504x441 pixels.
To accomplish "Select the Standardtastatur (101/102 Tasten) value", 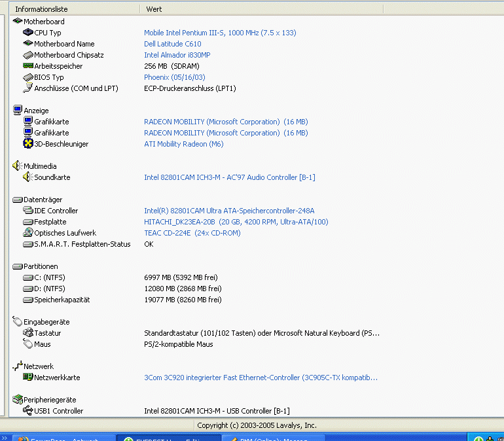I will (x=262, y=333).
